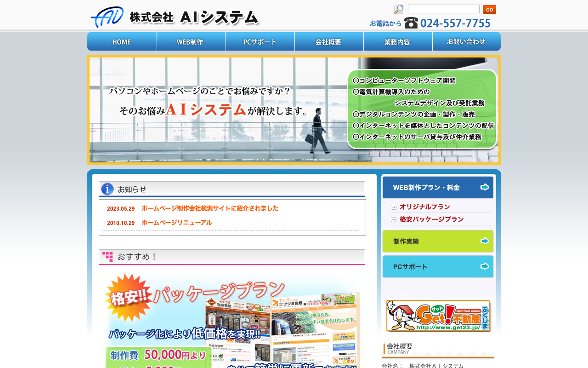This screenshot has height=368, width=588.
Task: Click the bullet icon beside オリジナルプラン
Action: pyautogui.click(x=394, y=207)
